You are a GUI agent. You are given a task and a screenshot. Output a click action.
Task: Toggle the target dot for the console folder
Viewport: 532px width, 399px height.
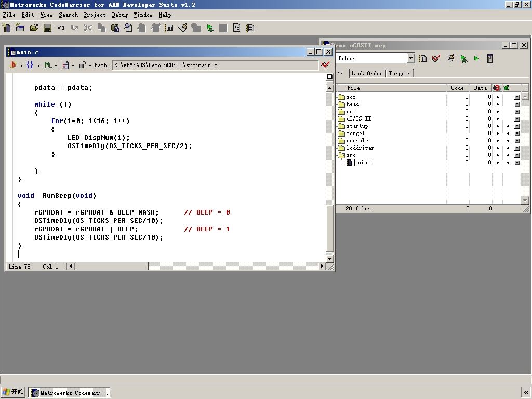508,141
